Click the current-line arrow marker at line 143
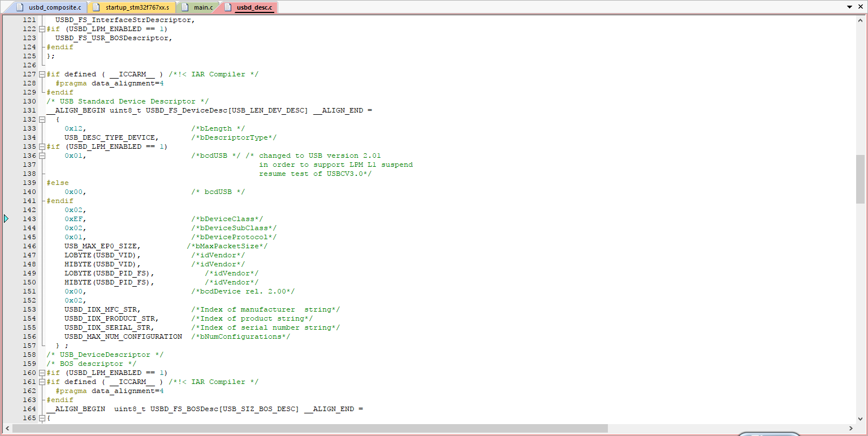The height and width of the screenshot is (436, 868). [x=6, y=219]
